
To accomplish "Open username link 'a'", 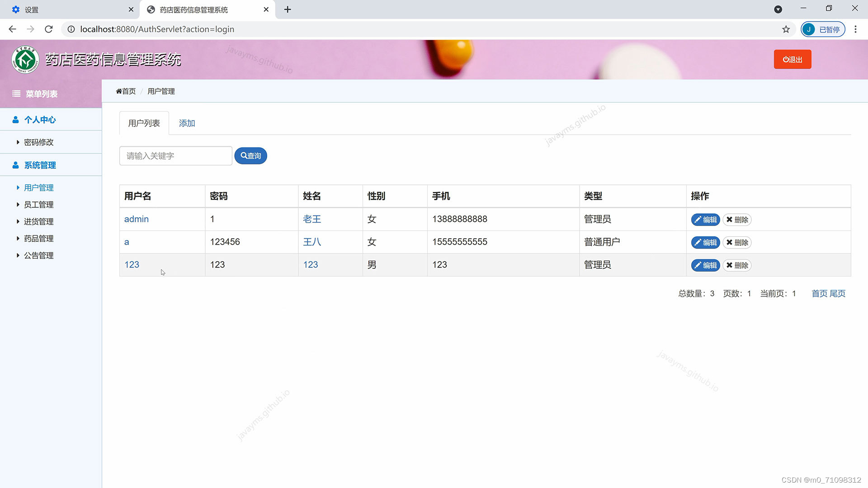I will tap(127, 242).
